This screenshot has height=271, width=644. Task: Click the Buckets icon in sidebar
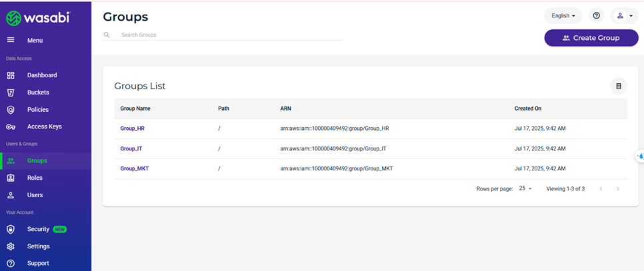coord(11,93)
